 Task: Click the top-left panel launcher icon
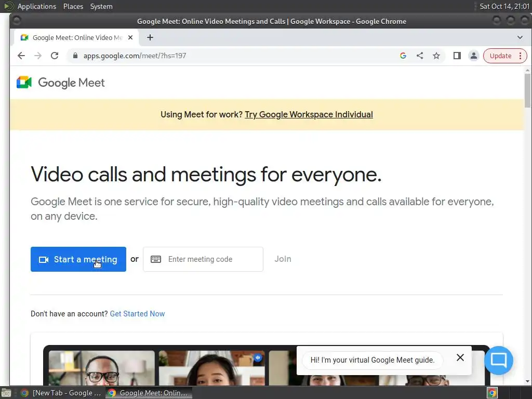[8, 6]
